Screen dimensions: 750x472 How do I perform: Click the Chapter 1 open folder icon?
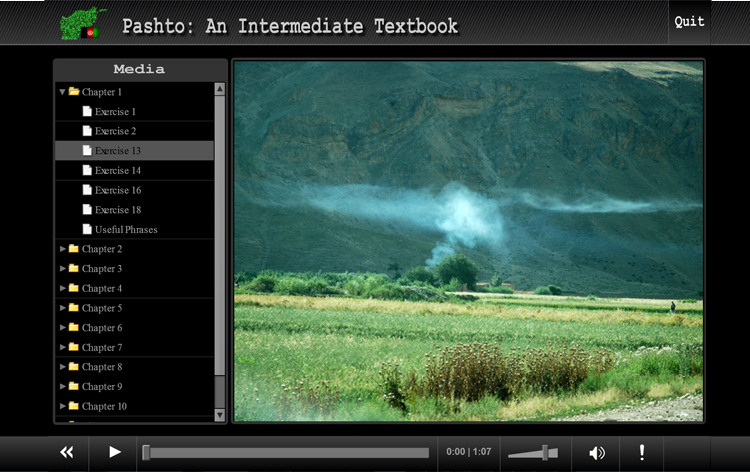pos(74,91)
